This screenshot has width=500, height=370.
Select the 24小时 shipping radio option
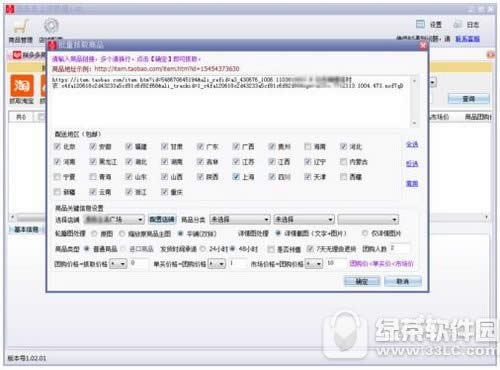coord(203,249)
